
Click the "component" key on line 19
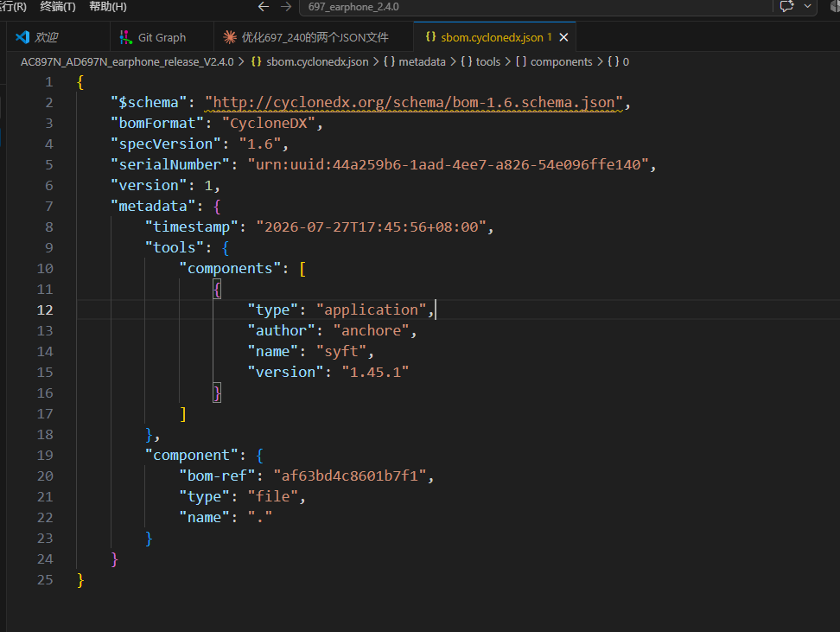coord(191,455)
